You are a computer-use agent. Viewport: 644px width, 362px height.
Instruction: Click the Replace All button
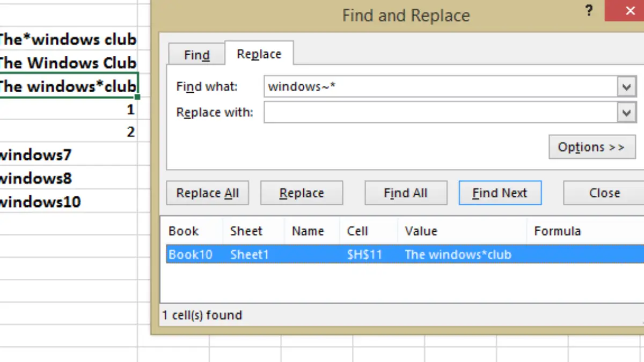208,193
